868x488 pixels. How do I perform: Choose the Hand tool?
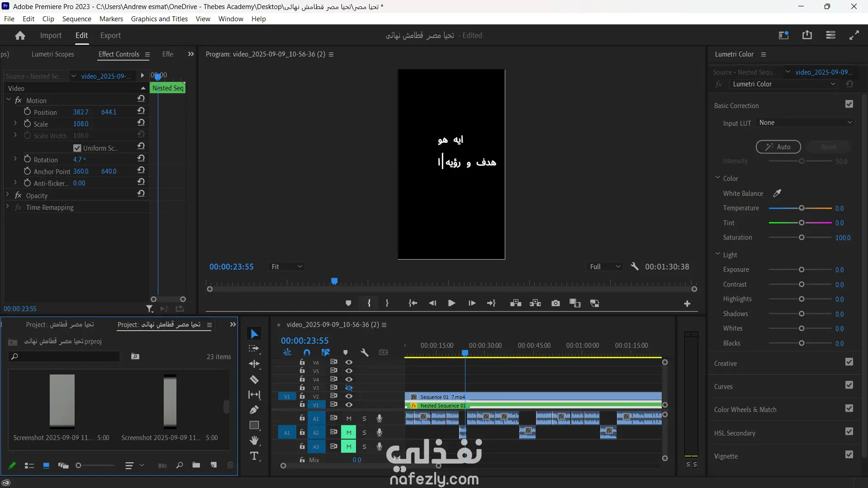pos(254,440)
